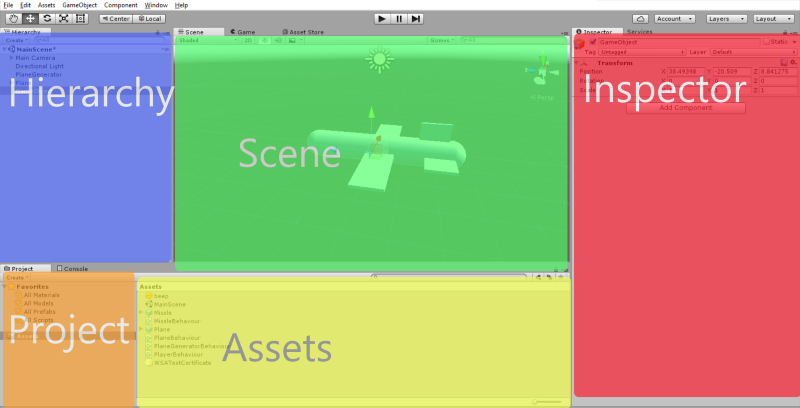Toggle the Persp projection label
800x408 pixels.
pos(542,97)
